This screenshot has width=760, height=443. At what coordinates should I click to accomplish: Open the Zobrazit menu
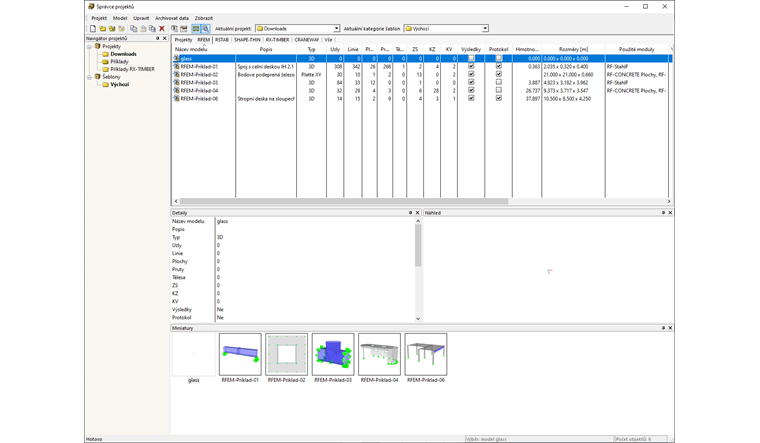(204, 18)
